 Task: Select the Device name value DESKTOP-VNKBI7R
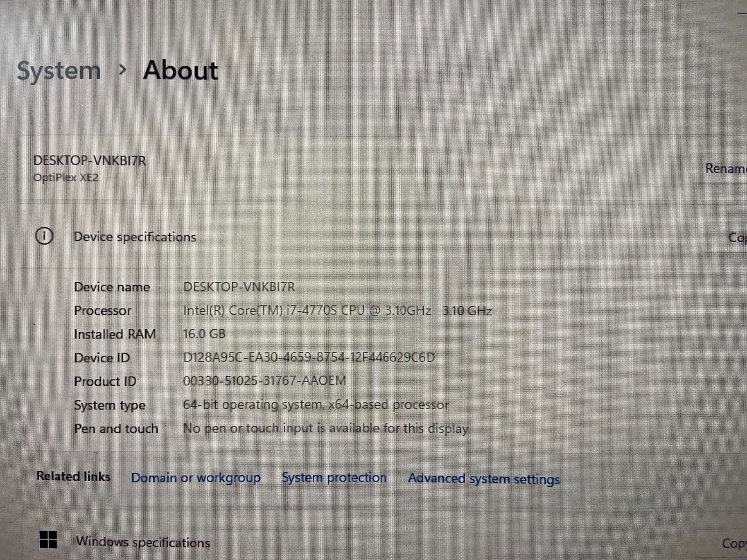(x=239, y=287)
